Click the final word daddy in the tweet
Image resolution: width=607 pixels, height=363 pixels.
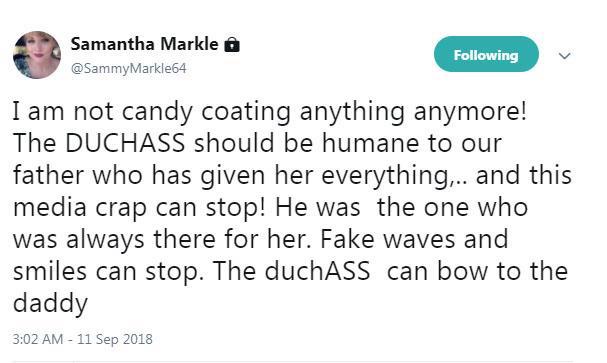click(x=50, y=304)
